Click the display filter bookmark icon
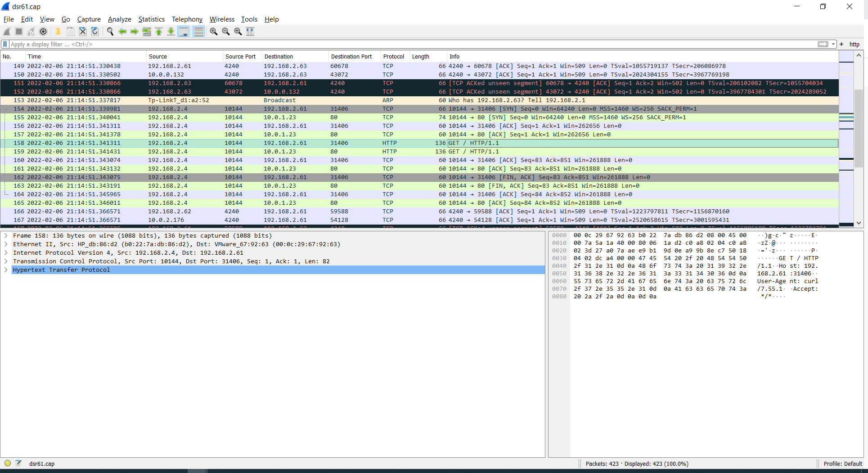The width and height of the screenshot is (868, 473). (x=5, y=44)
